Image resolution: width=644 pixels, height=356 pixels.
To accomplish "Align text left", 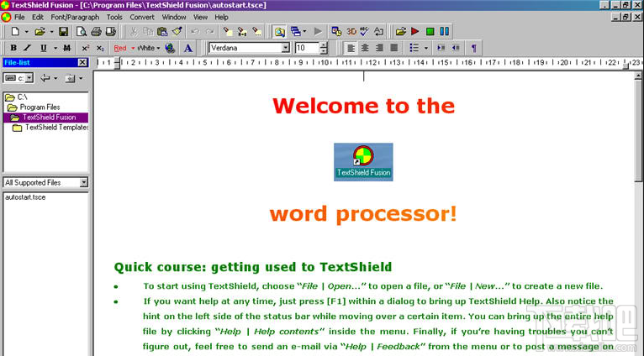I will [x=351, y=48].
